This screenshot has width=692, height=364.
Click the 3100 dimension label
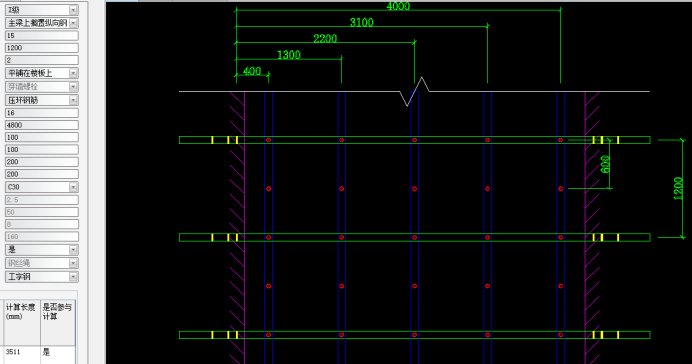coord(361,23)
